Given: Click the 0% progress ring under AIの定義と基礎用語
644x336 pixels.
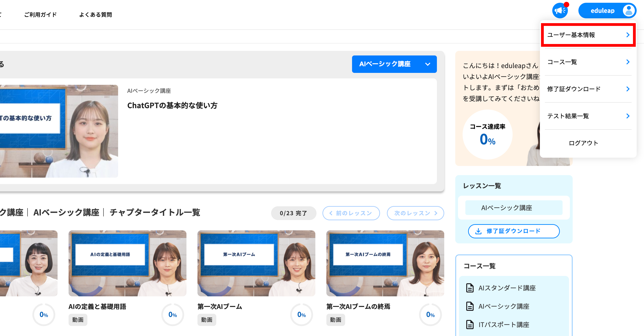Looking at the screenshot, I should tap(172, 314).
